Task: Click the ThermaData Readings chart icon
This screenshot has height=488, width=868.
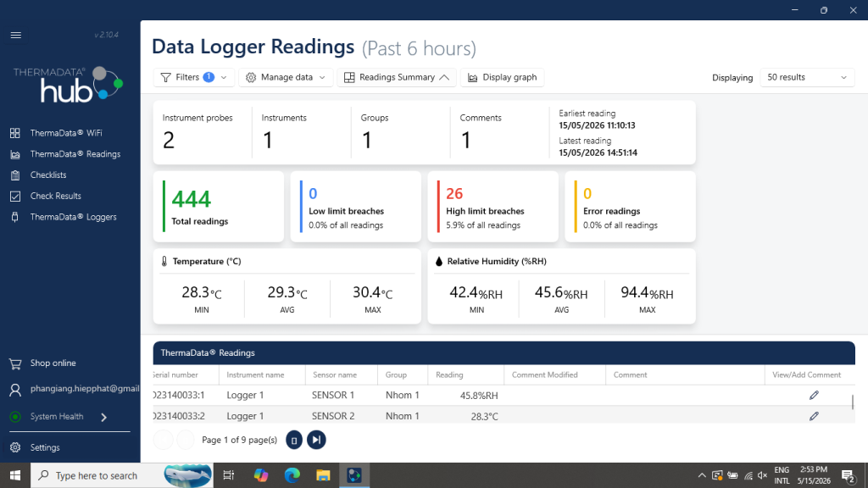Action: pyautogui.click(x=15, y=154)
